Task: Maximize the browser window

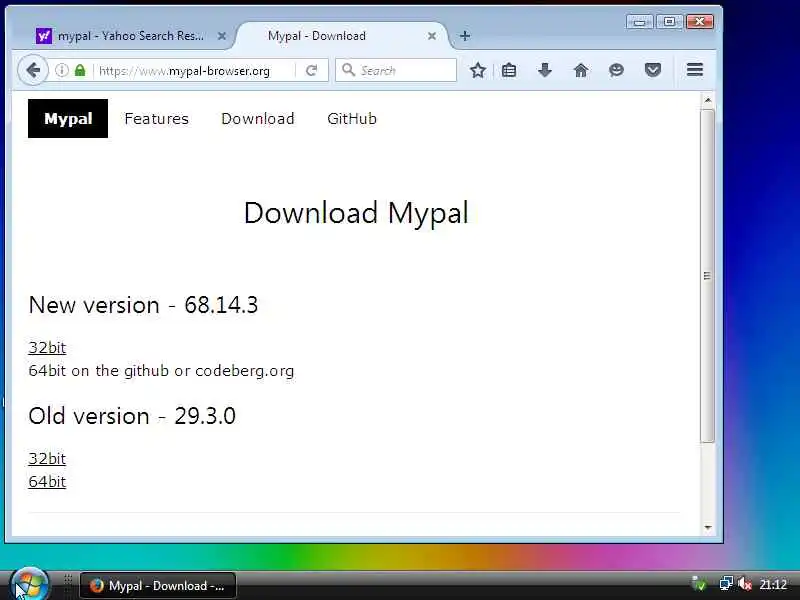Action: (669, 22)
